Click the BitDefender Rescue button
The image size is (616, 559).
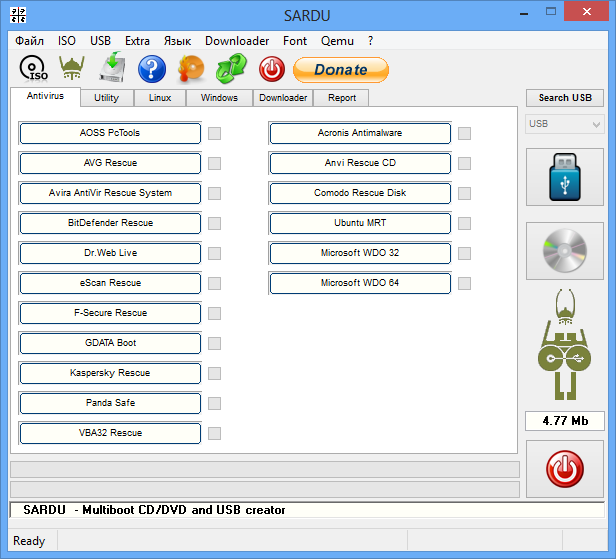[110, 223]
